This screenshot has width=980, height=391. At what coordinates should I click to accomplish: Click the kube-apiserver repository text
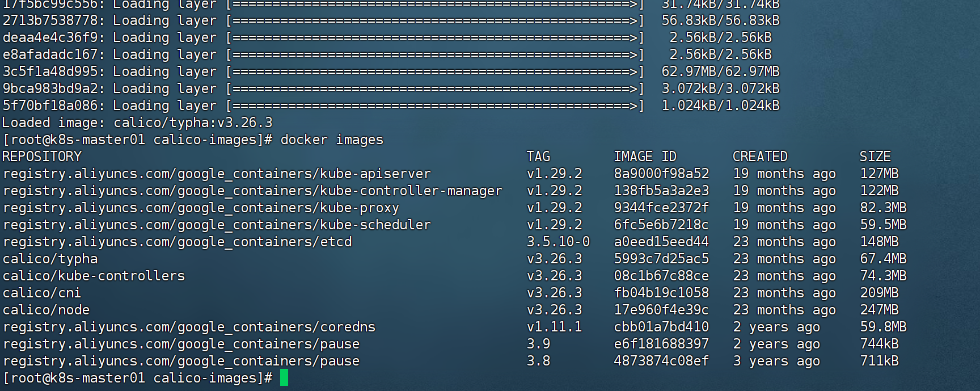[217, 174]
